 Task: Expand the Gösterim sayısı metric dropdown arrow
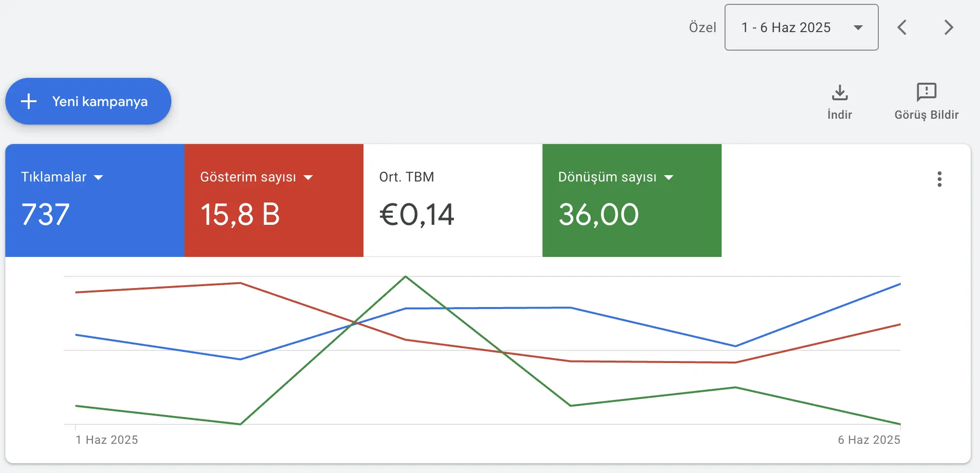(x=308, y=178)
